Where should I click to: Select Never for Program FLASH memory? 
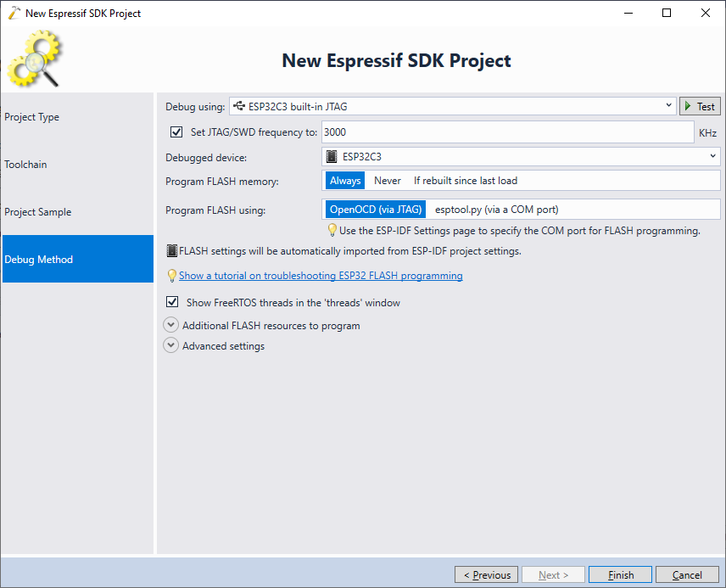(387, 181)
